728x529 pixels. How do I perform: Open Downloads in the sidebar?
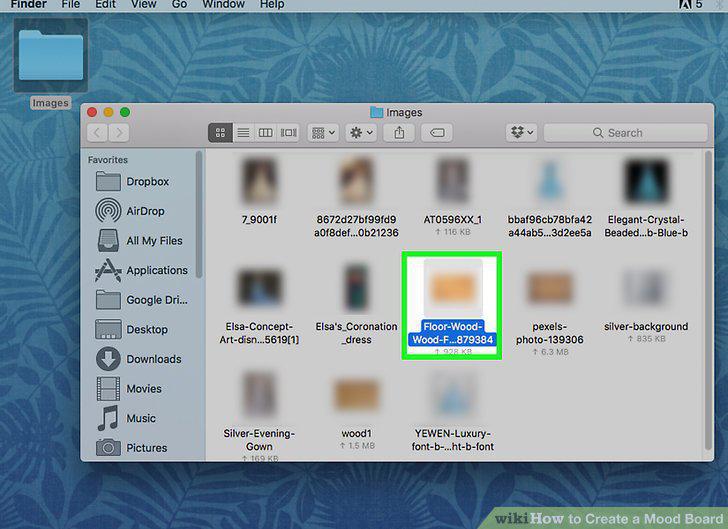138,359
